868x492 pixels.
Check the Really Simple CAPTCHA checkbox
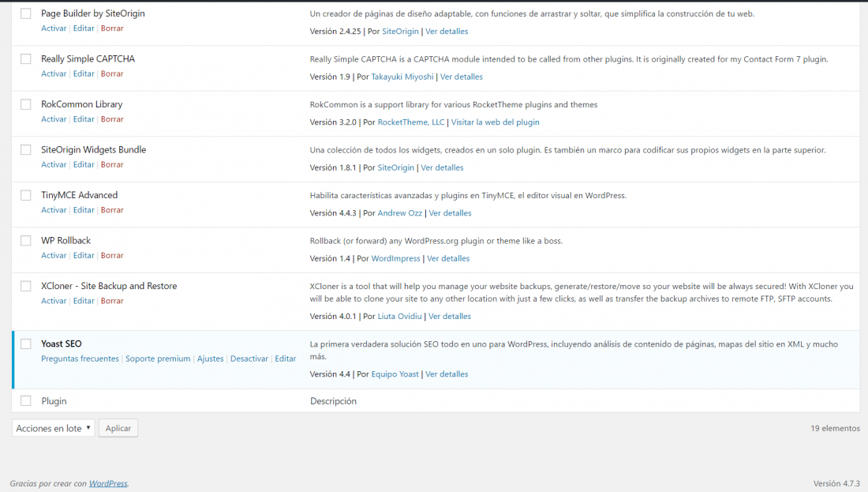point(26,58)
